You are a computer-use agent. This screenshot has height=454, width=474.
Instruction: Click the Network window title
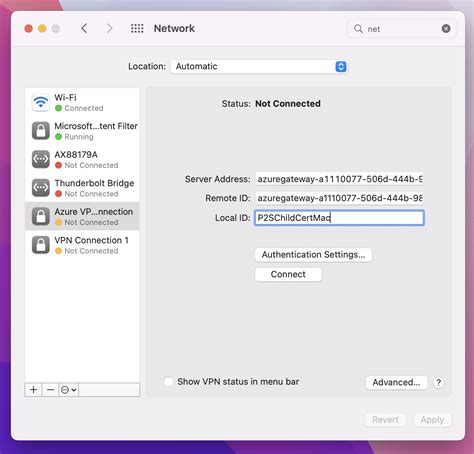(x=174, y=29)
